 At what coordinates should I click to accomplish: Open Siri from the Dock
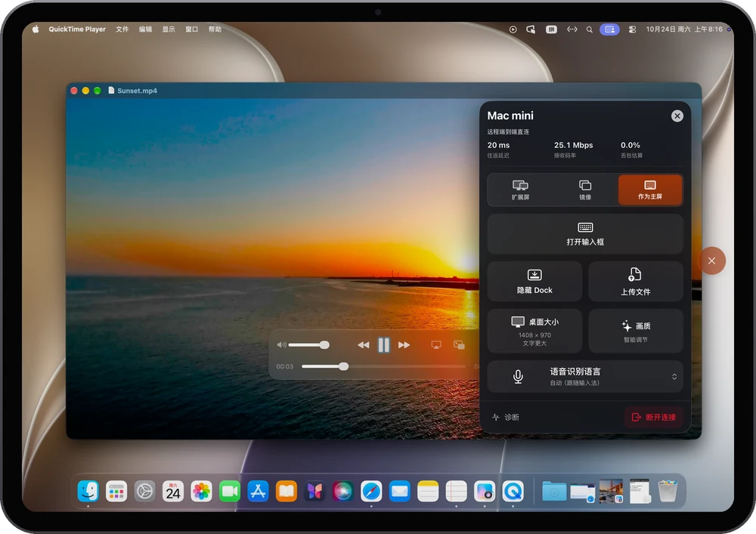(x=342, y=491)
